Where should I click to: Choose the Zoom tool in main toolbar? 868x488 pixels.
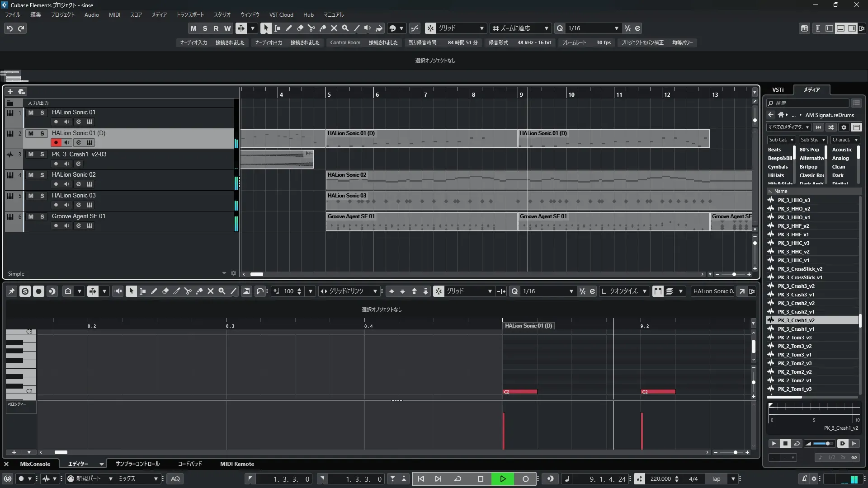(345, 28)
